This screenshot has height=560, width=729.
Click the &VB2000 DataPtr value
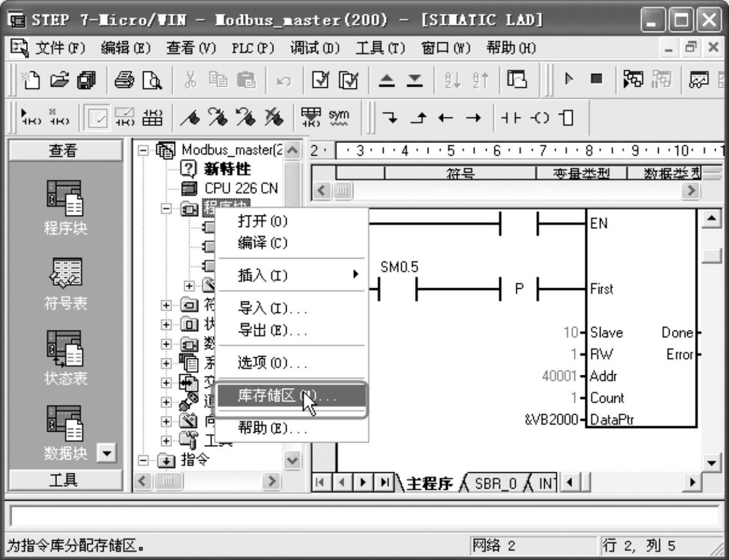point(551,419)
